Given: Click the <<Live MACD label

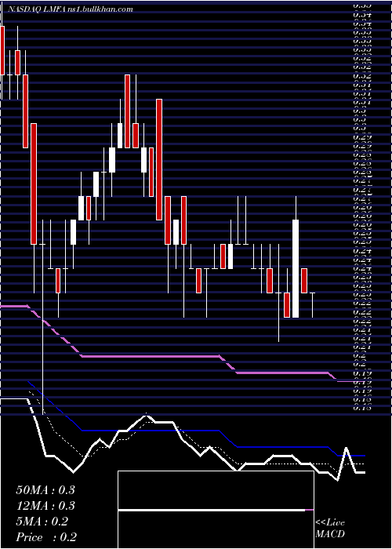Looking at the screenshot, I should [x=330, y=528].
